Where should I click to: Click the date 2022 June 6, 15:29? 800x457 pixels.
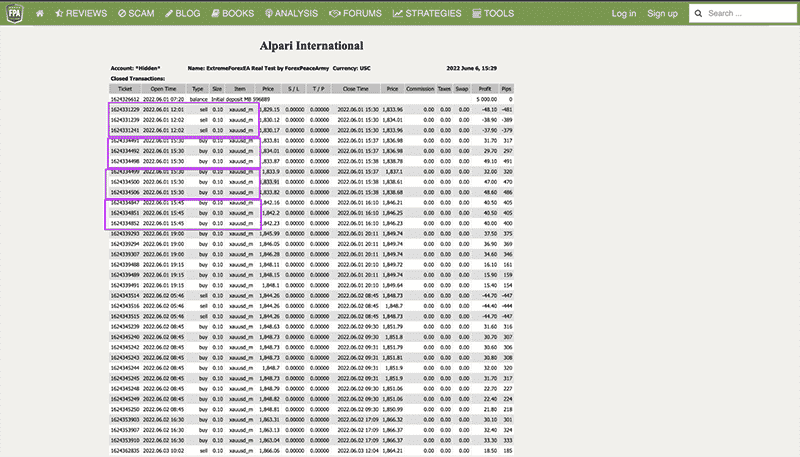click(472, 68)
